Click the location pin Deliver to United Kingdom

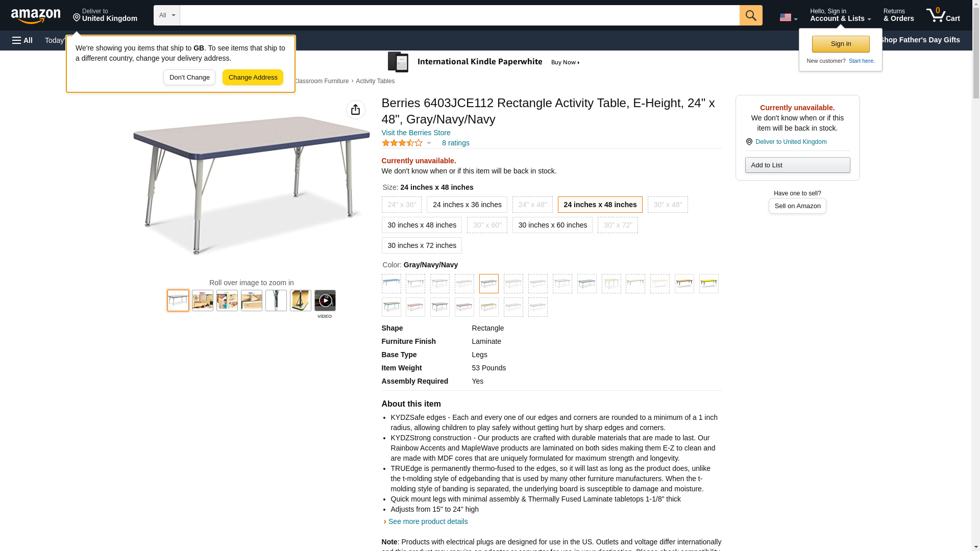pos(786,142)
